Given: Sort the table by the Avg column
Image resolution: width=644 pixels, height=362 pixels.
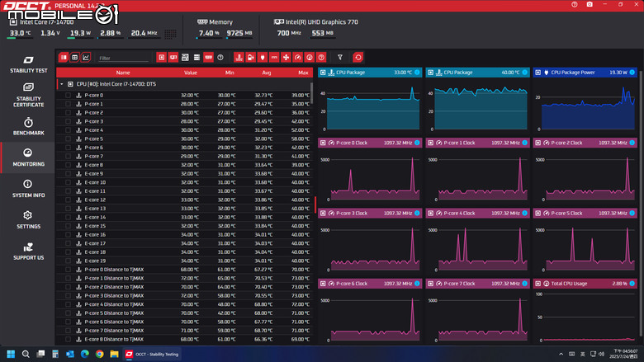Looking at the screenshot, I should 267,73.
